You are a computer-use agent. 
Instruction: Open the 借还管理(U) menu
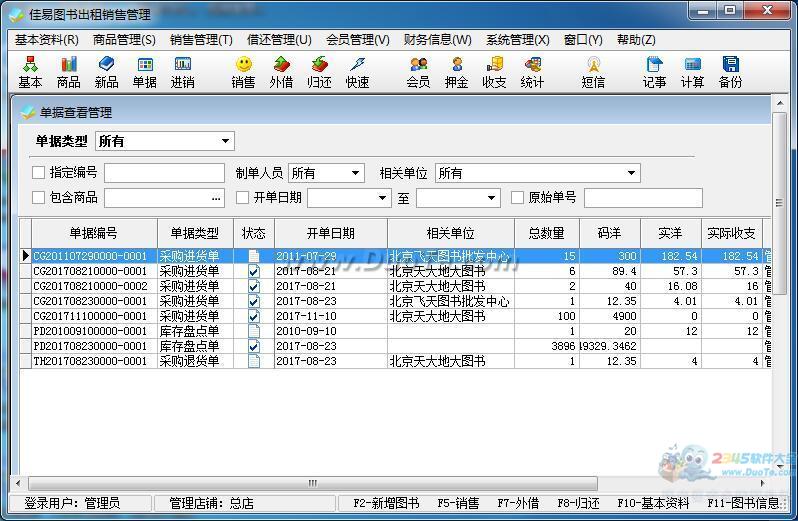pyautogui.click(x=279, y=40)
